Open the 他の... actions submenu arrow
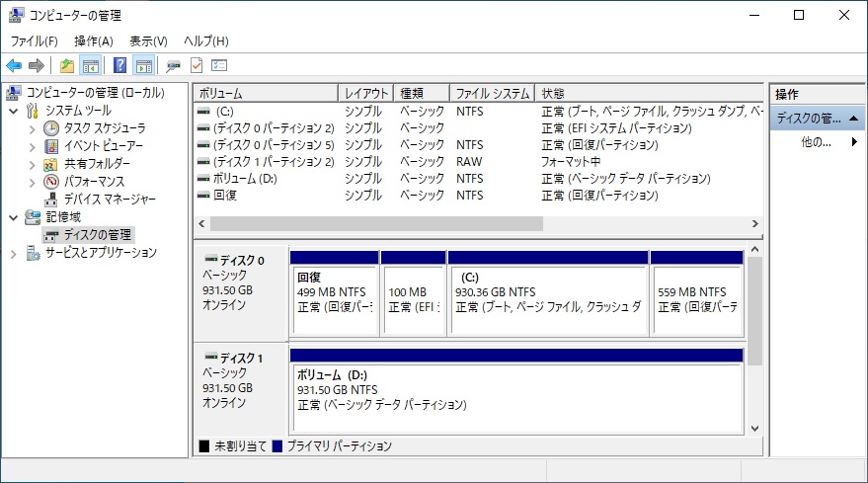This screenshot has height=483, width=868. pyautogui.click(x=854, y=142)
